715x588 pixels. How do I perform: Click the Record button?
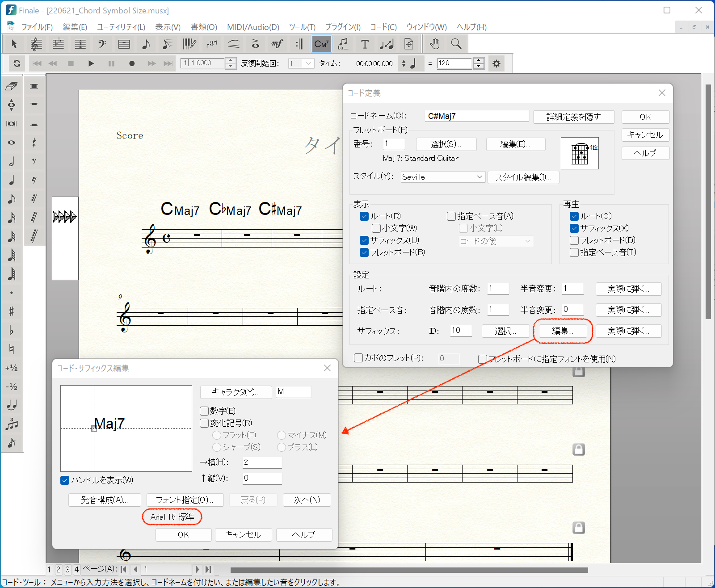click(132, 63)
